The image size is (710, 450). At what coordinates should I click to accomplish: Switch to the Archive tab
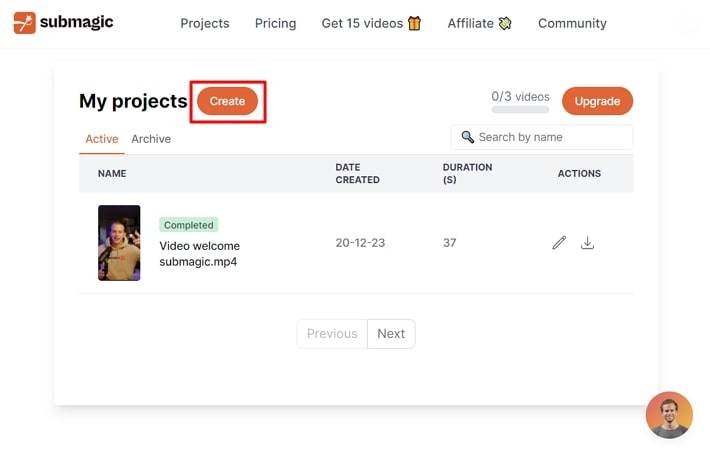151,139
